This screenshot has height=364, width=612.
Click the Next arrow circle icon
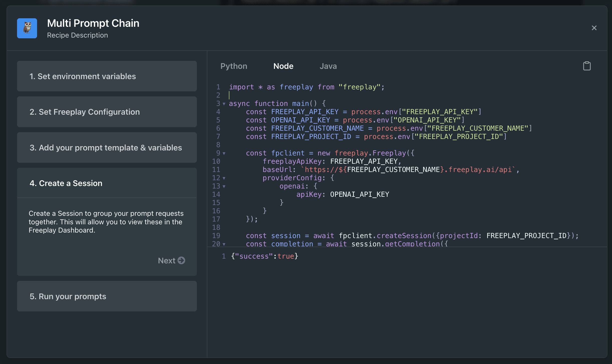click(181, 260)
